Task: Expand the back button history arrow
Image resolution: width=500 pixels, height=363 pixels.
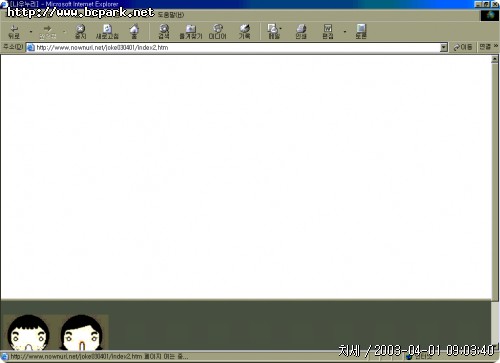Action: click(31, 32)
